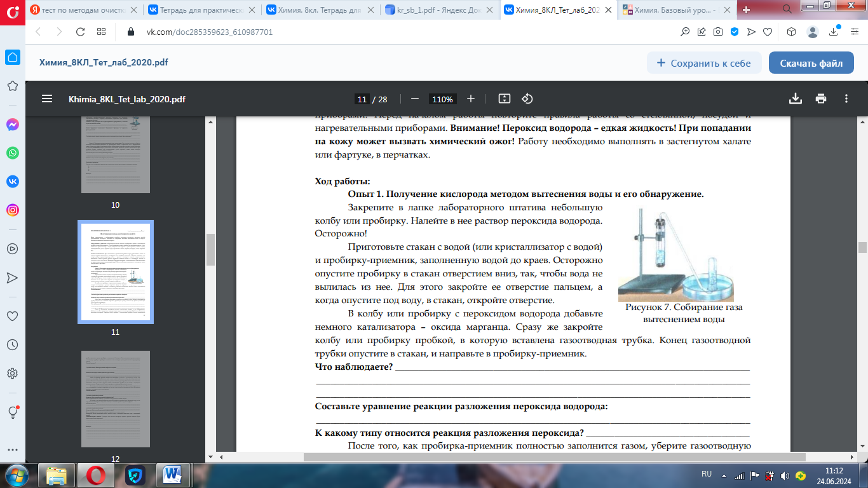This screenshot has height=488, width=868.
Task: Search open tabs with magnifier icon
Action: (787, 8)
